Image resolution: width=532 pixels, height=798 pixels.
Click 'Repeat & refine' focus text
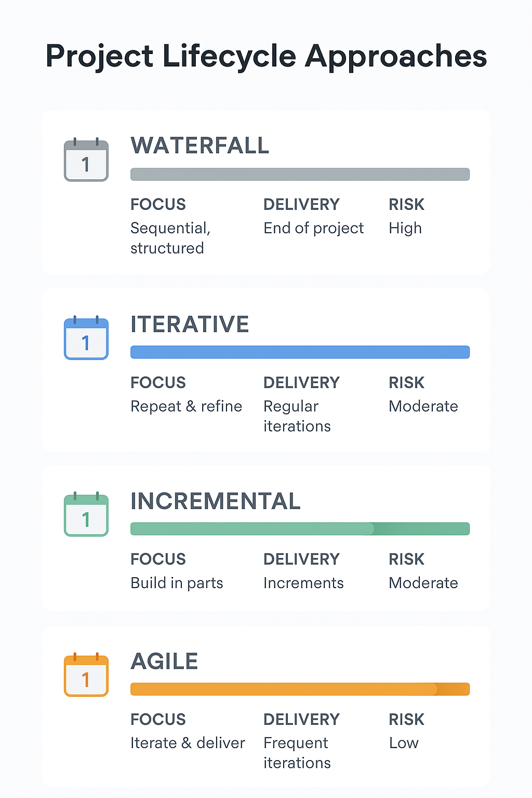click(186, 406)
